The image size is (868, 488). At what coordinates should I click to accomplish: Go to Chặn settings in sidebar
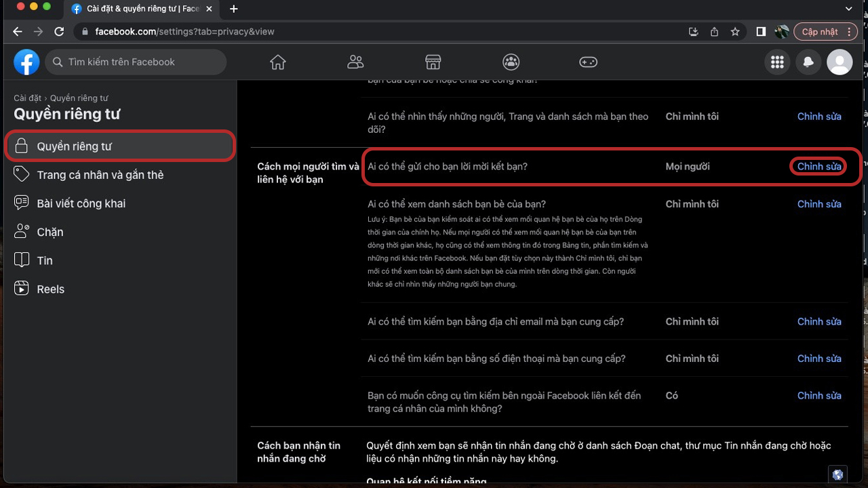click(120, 232)
